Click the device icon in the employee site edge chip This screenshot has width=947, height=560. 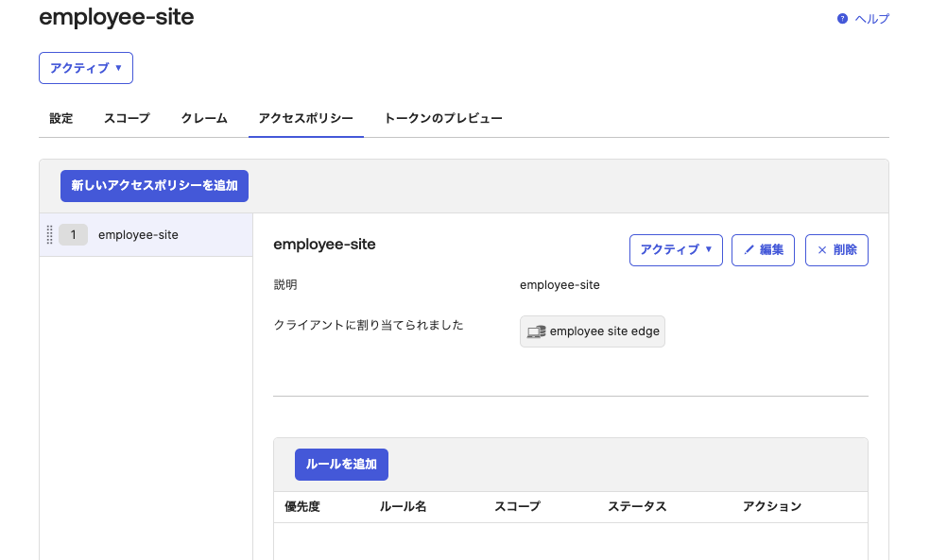point(534,331)
